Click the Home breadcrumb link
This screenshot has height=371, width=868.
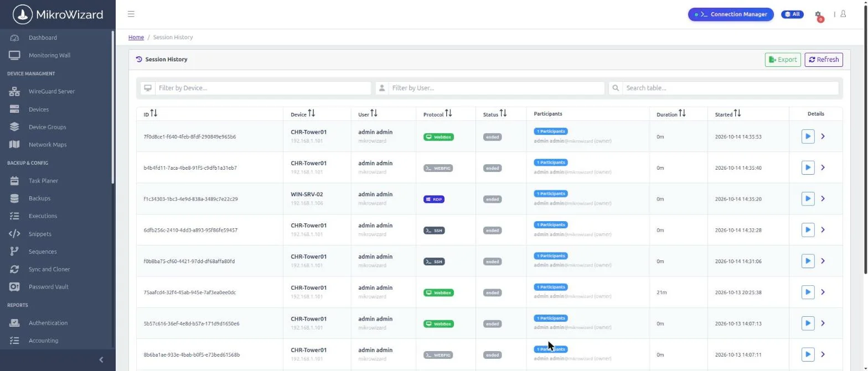[x=136, y=37]
